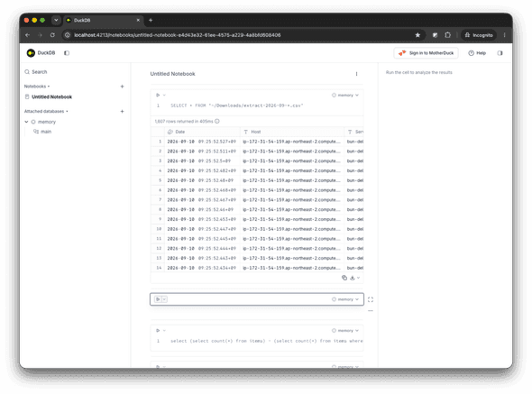
Task: Select date cell 09:25:52.5+09
Action: point(202,160)
